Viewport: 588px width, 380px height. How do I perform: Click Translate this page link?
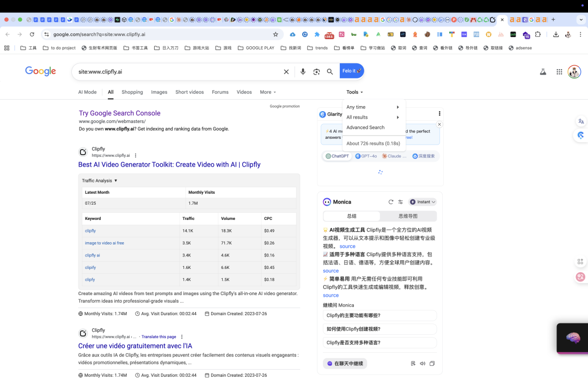pyautogui.click(x=158, y=337)
